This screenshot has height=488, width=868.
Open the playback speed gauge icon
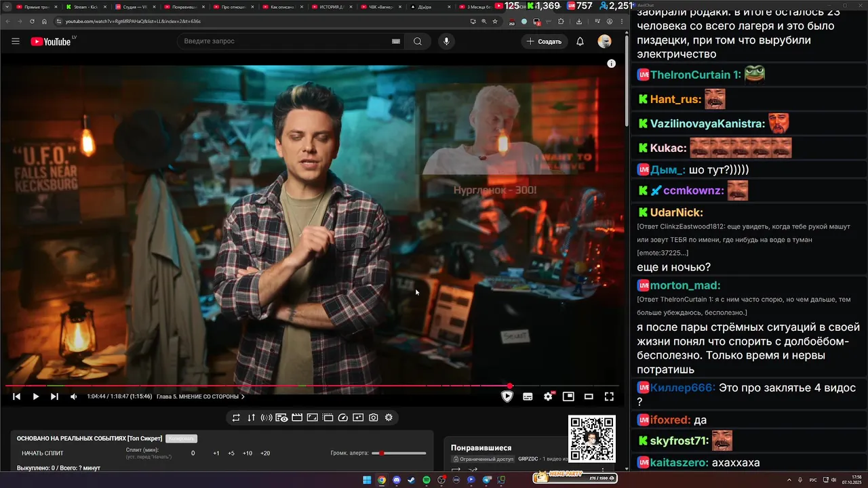[x=342, y=418]
